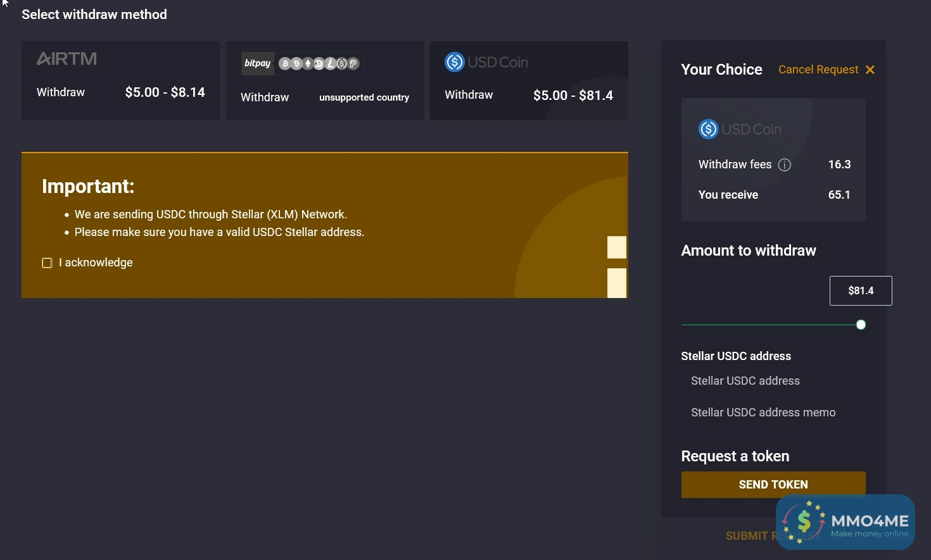
Task: Click the 'Select withdraw method' heading
Action: (94, 15)
